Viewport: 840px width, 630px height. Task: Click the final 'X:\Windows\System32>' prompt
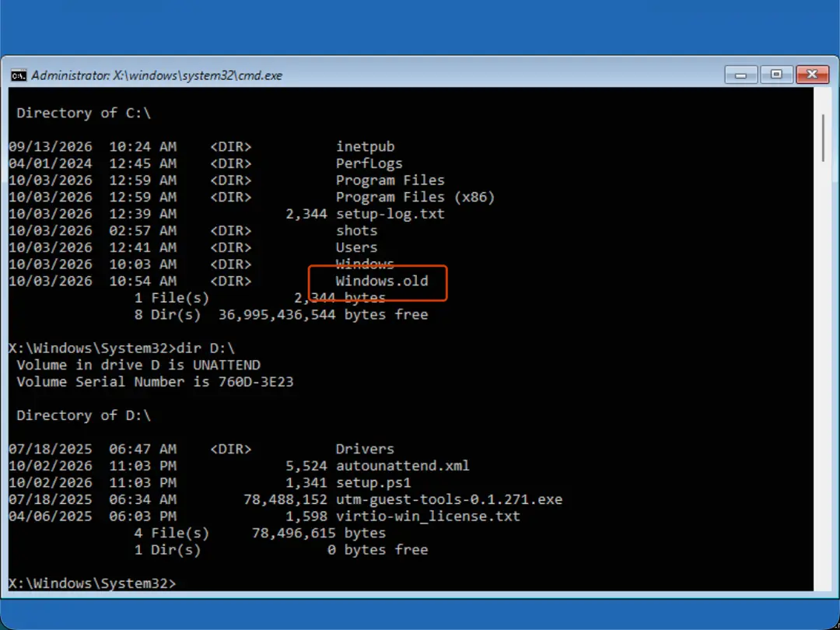(x=92, y=583)
